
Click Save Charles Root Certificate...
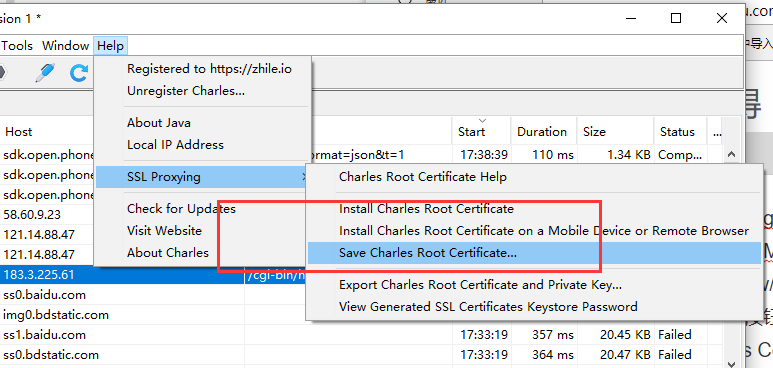pos(534,253)
